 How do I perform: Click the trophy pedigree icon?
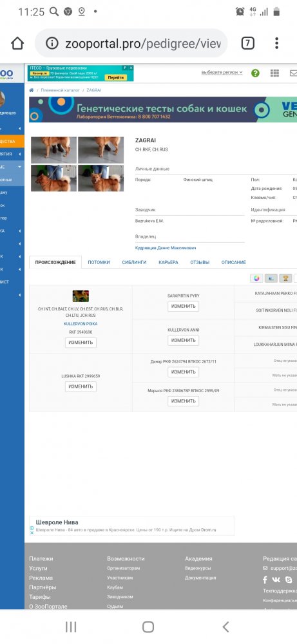285,278
